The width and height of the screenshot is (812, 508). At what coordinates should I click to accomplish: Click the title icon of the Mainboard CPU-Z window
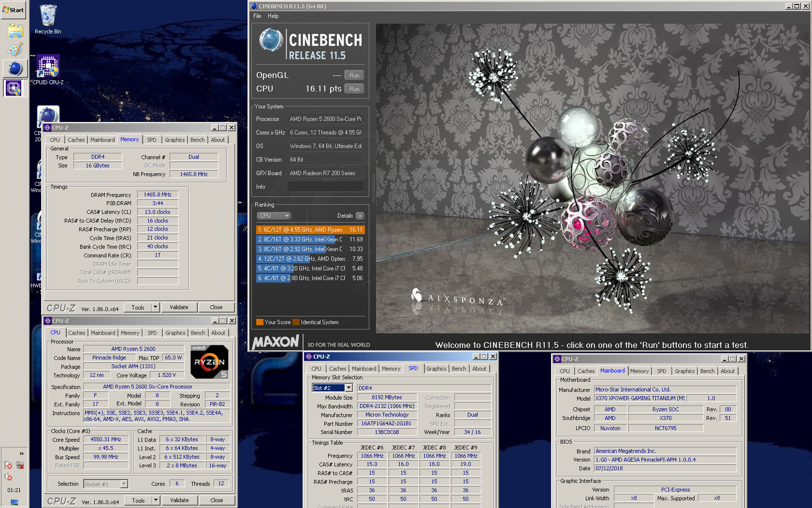[x=557, y=359]
